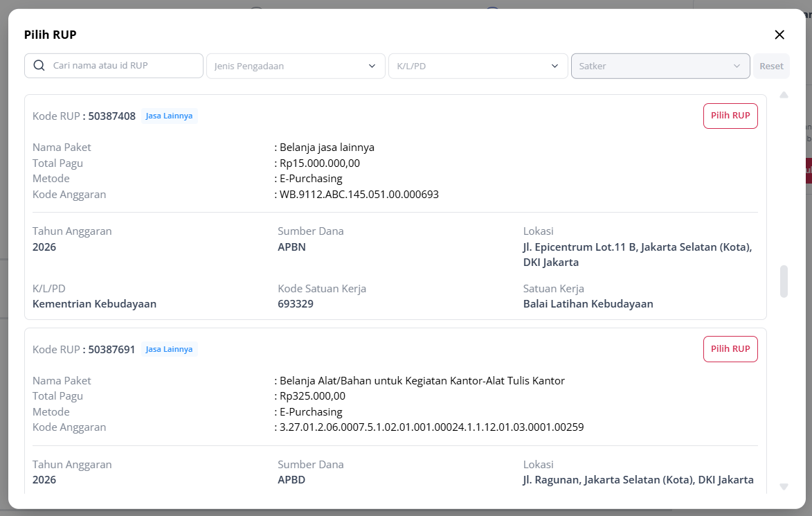Close the Pilih RUP dialog
Image resolution: width=812 pixels, height=516 pixels.
pos(779,35)
